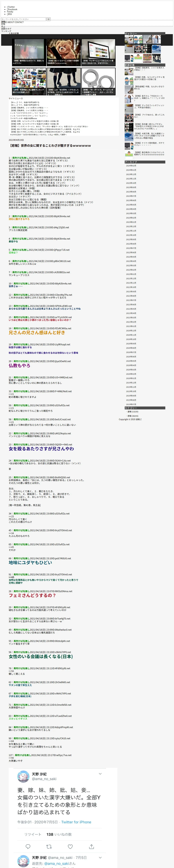Open マックのフィレオフィッシュ new article
Viewport: 174px width, 868px height.
[x=149, y=106]
